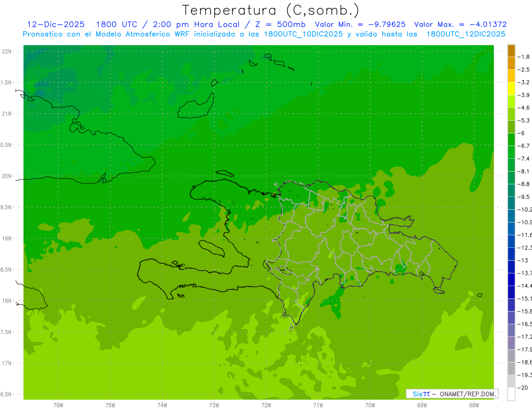Image resolution: width=532 pixels, height=411 pixels.
Task: Select the yellow swatch between -3.2 and -3.9
Action: pos(511,89)
